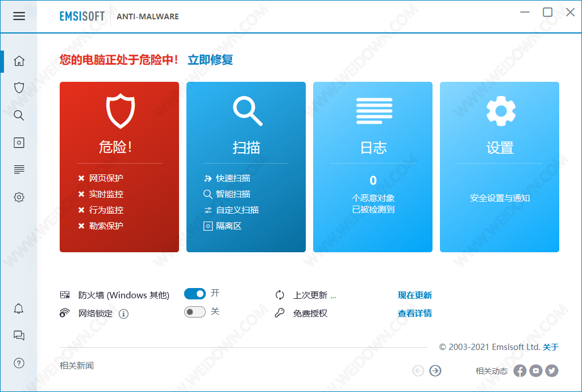Open the notifications bell icon

(19, 308)
